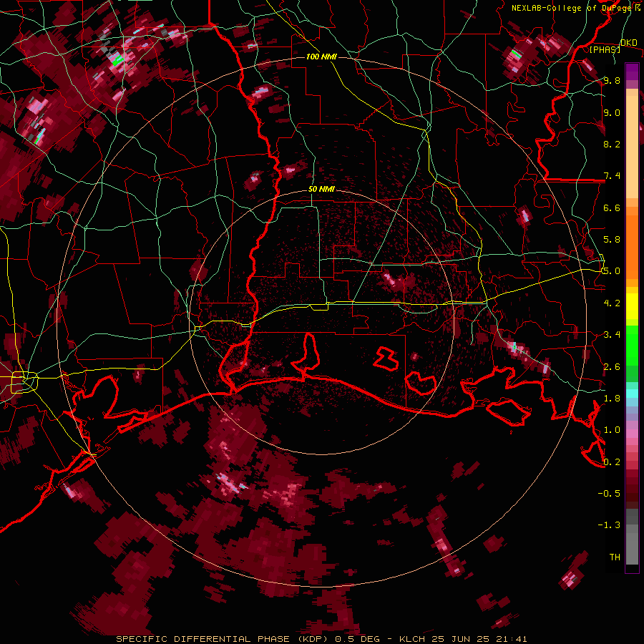Screen dimensions: 644x644
Task: Click the 9.8 scale value
Action: click(x=612, y=80)
